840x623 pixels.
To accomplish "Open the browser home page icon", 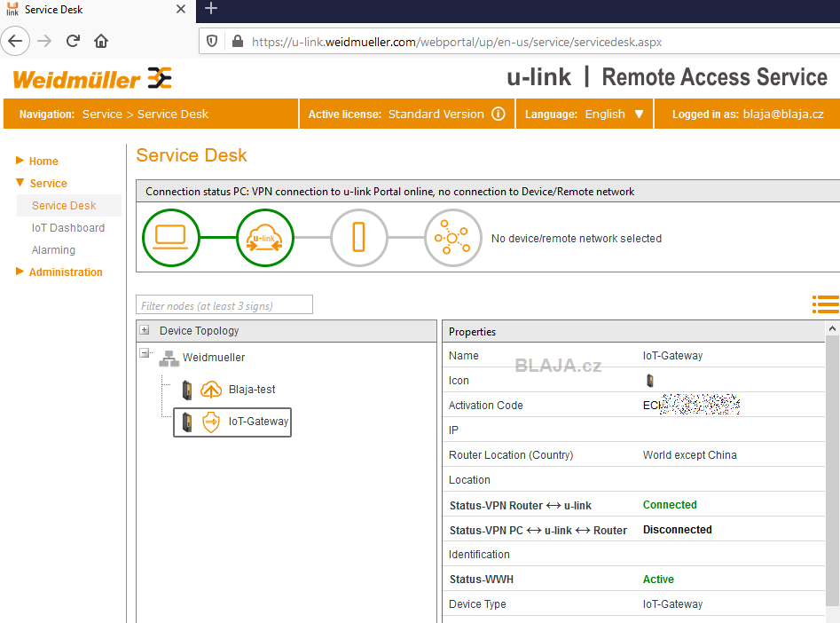I will (101, 42).
